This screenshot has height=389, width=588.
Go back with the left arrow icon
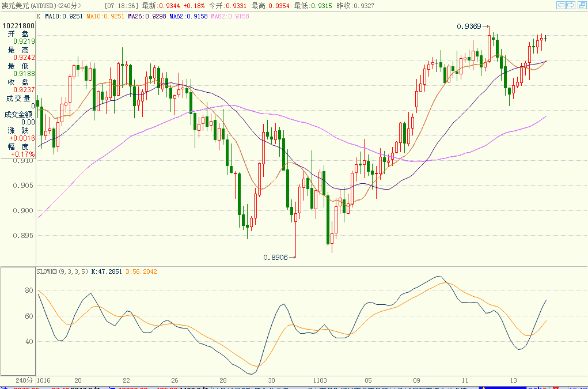click(x=561, y=5)
